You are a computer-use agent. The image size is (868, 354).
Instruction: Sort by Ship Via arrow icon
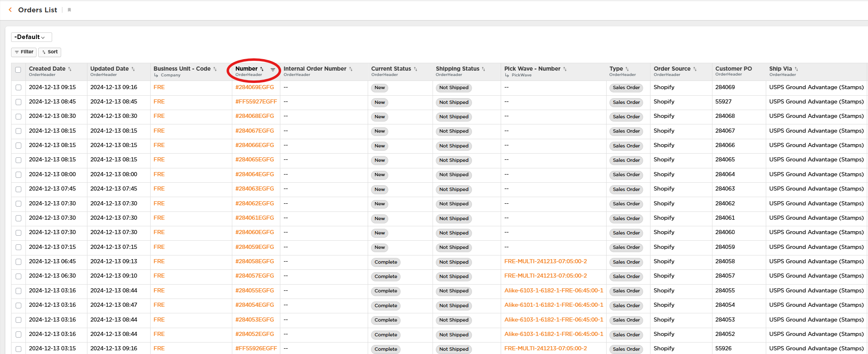(x=796, y=69)
